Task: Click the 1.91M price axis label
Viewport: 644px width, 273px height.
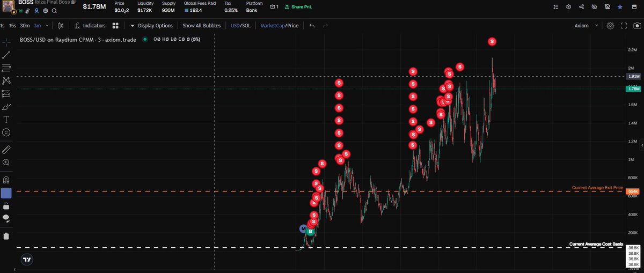Action: coord(634,76)
